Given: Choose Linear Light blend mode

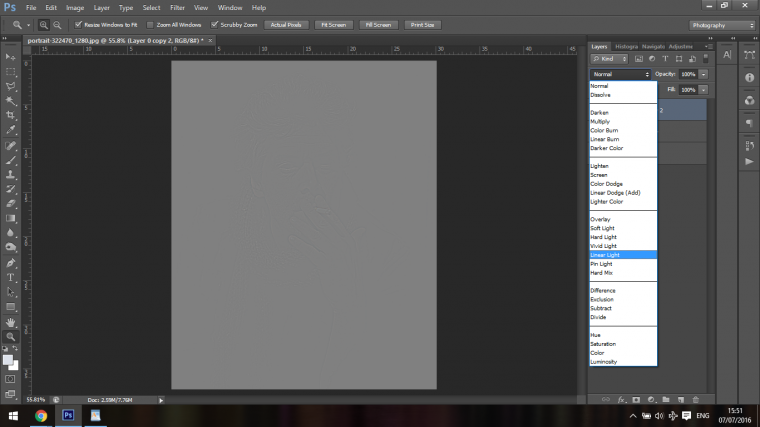Looking at the screenshot, I should (x=623, y=255).
